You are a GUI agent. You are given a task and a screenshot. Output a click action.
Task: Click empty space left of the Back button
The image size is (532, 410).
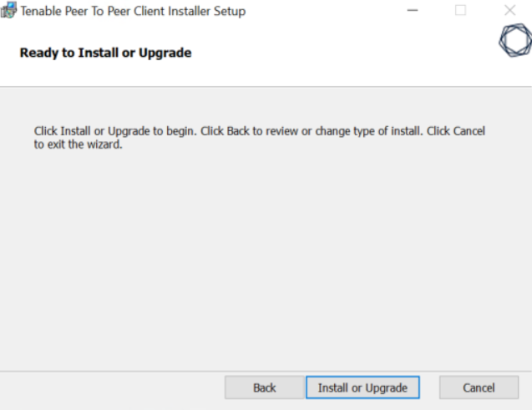click(x=109, y=387)
